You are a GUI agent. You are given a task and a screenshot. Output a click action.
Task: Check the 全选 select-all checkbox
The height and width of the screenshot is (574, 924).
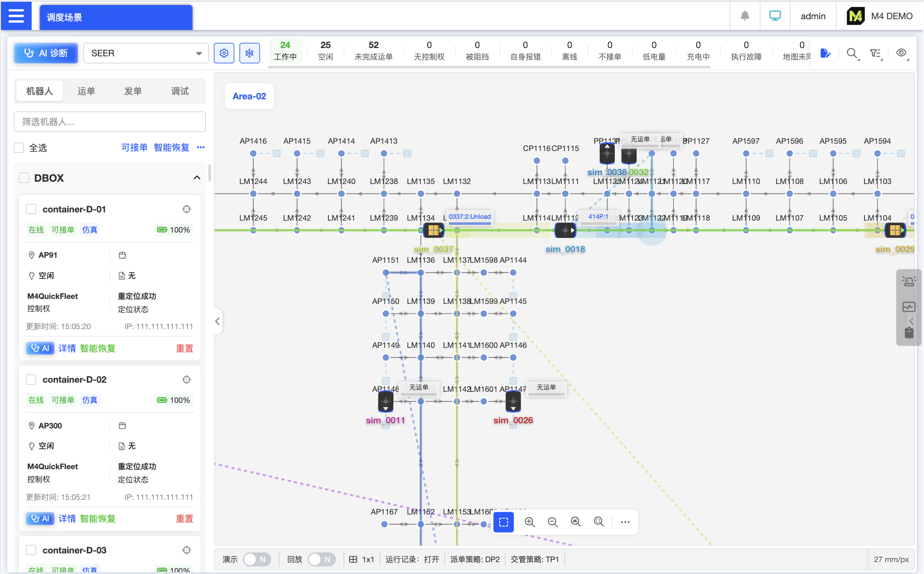click(x=19, y=148)
